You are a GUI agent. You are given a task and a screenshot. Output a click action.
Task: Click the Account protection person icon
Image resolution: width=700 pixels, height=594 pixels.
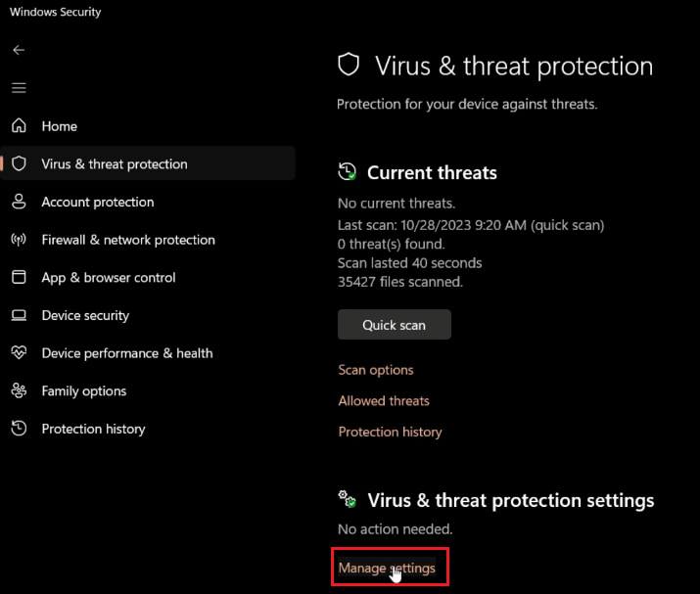pyautogui.click(x=19, y=202)
